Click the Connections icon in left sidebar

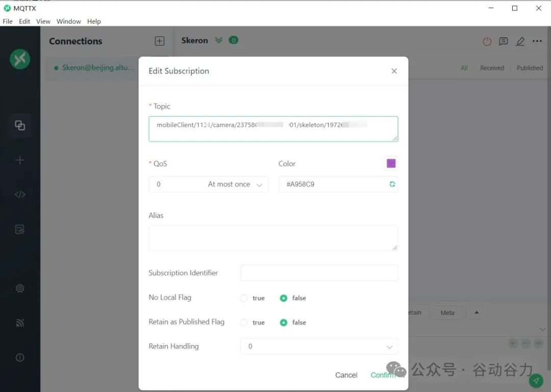20,125
